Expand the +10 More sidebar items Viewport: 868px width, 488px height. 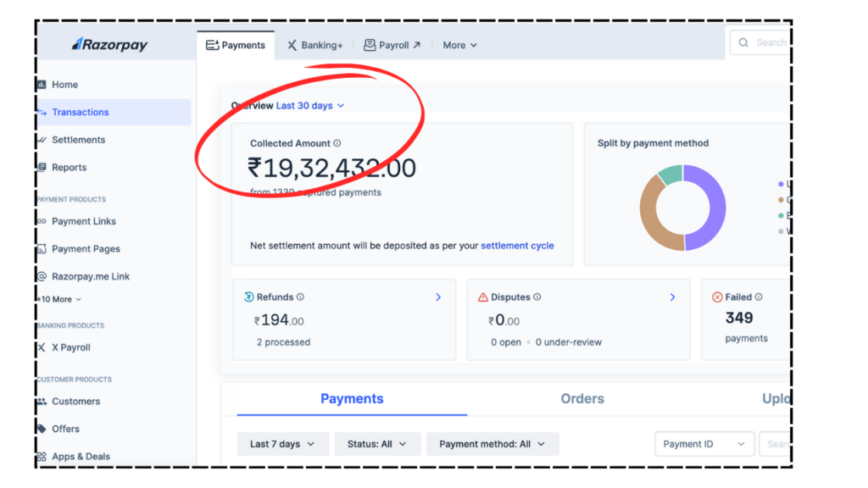click(59, 299)
